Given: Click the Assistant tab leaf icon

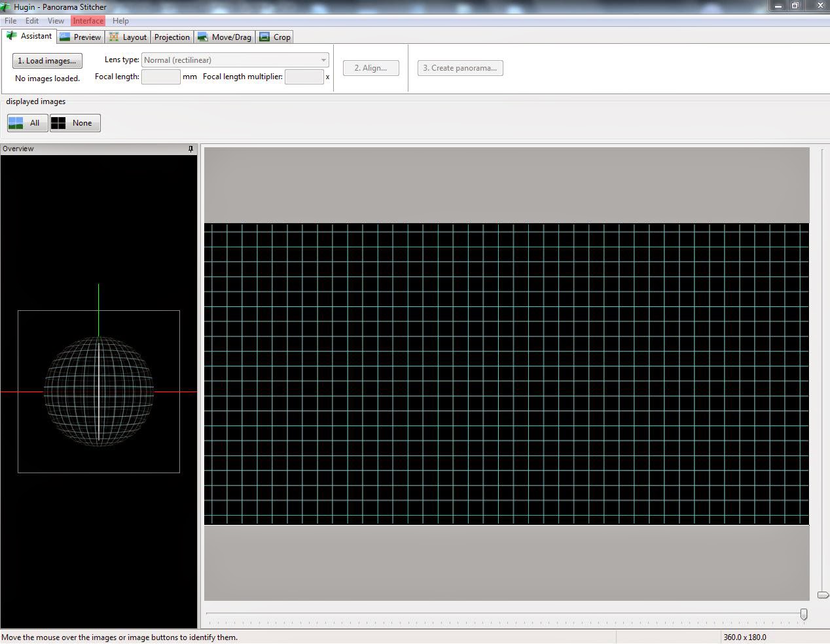Looking at the screenshot, I should [10, 36].
